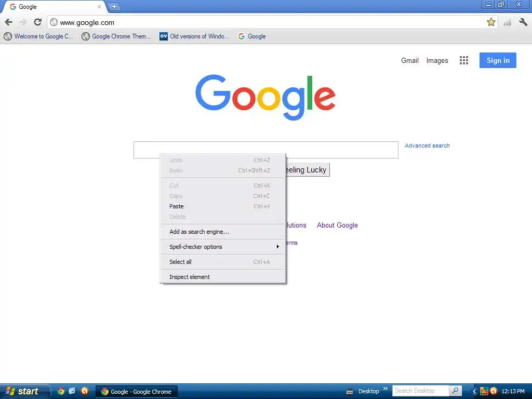Open the Google bookmark in bookmarks bar
The image size is (532, 399).
click(x=252, y=36)
